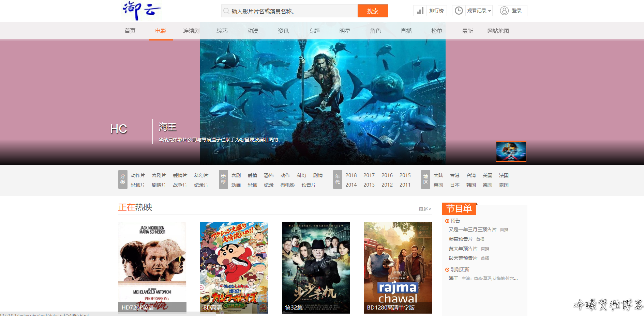
Task: Open the 综艺 navigation tab
Action: 222,31
